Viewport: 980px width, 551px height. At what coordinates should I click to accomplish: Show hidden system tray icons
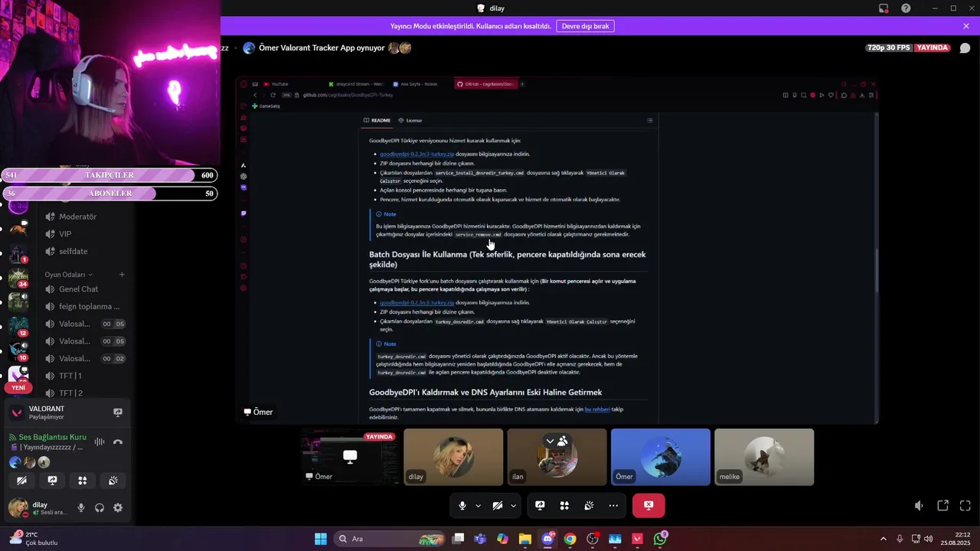(883, 539)
